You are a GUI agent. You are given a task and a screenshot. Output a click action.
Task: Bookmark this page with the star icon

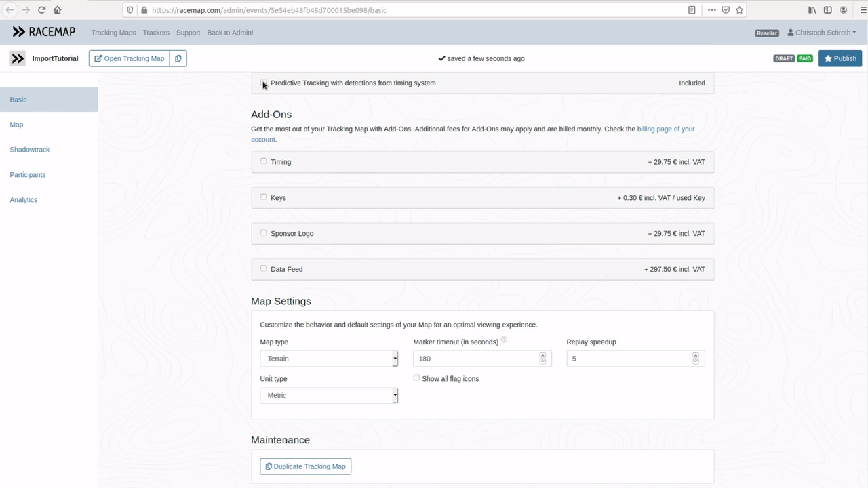point(740,10)
